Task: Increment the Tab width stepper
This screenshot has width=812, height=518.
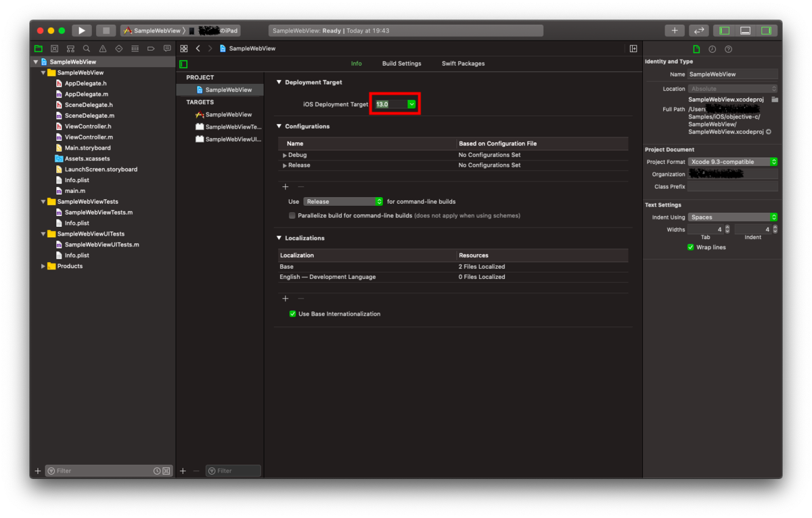Action: [x=727, y=228]
